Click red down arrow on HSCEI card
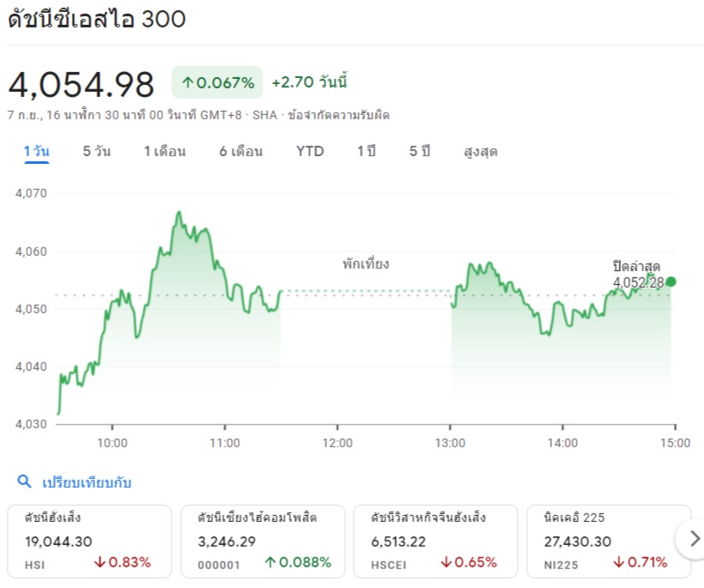 coord(447,563)
